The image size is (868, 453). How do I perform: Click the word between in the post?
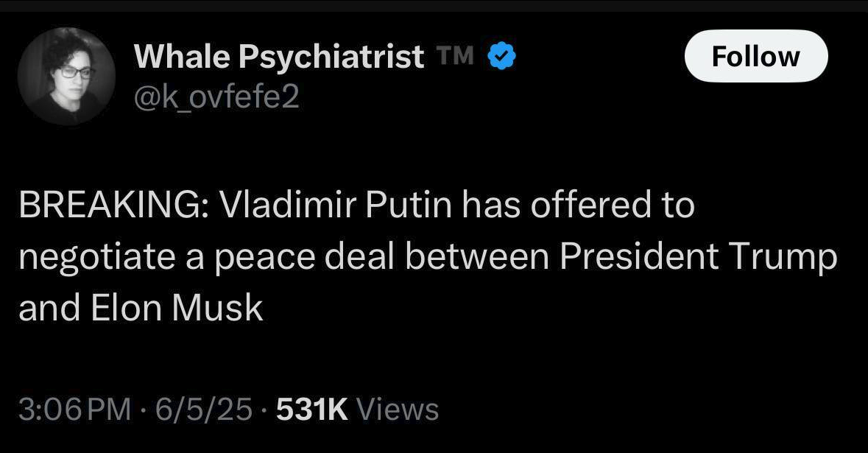click(477, 258)
